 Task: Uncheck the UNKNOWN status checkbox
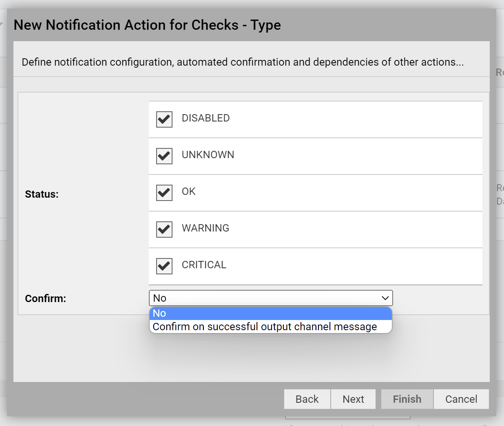(164, 156)
